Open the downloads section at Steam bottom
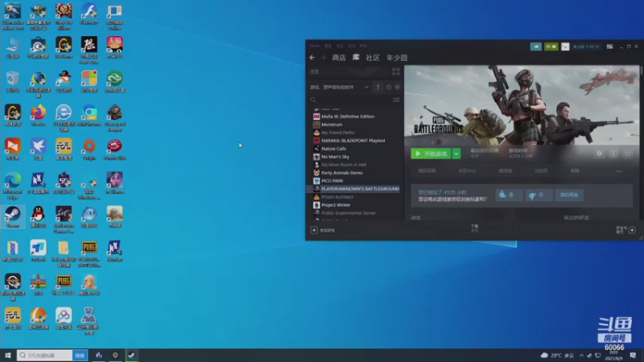The height and width of the screenshot is (362, 644). point(475,228)
